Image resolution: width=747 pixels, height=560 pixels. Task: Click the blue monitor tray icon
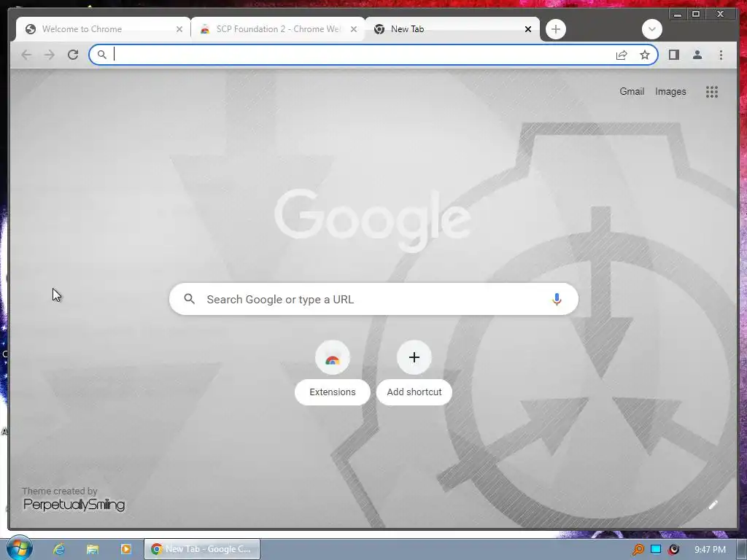click(656, 549)
